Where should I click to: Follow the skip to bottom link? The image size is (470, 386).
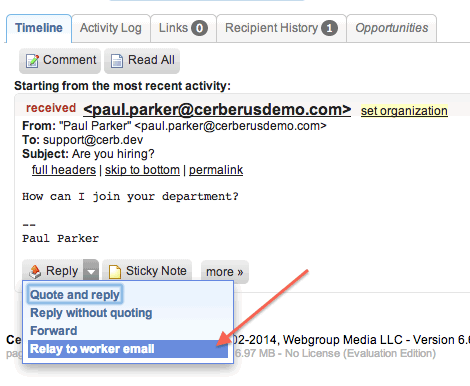142,170
